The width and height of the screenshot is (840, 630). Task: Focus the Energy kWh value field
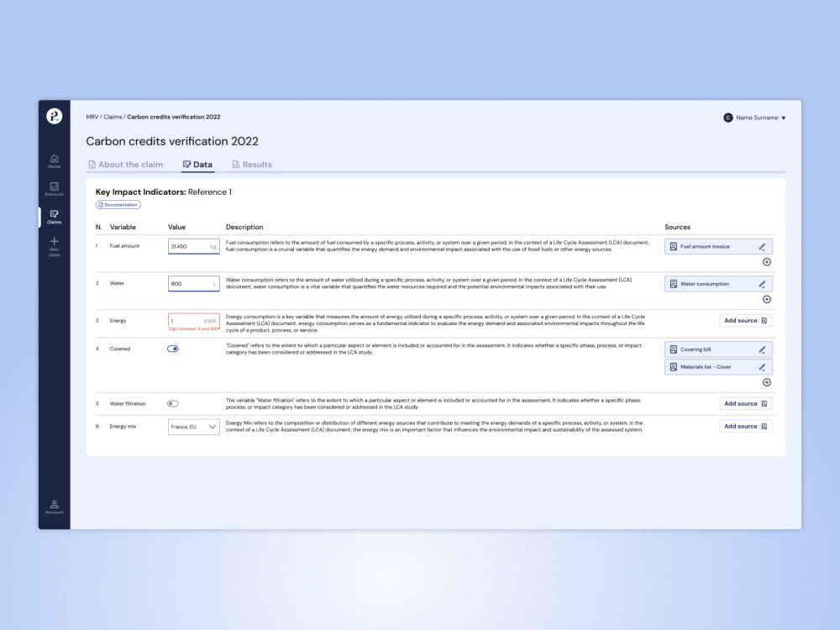193,321
